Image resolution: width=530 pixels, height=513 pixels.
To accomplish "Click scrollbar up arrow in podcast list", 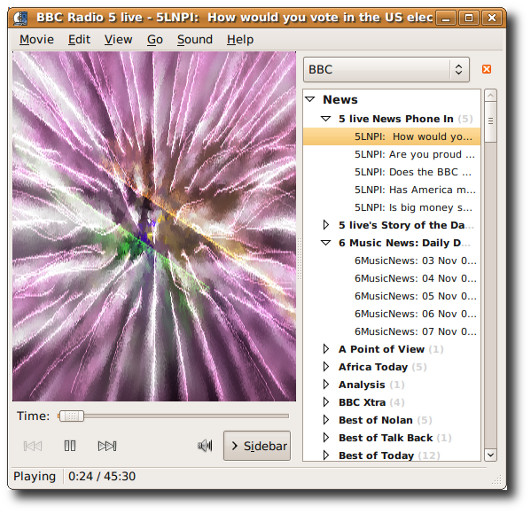I will pos(490,95).
